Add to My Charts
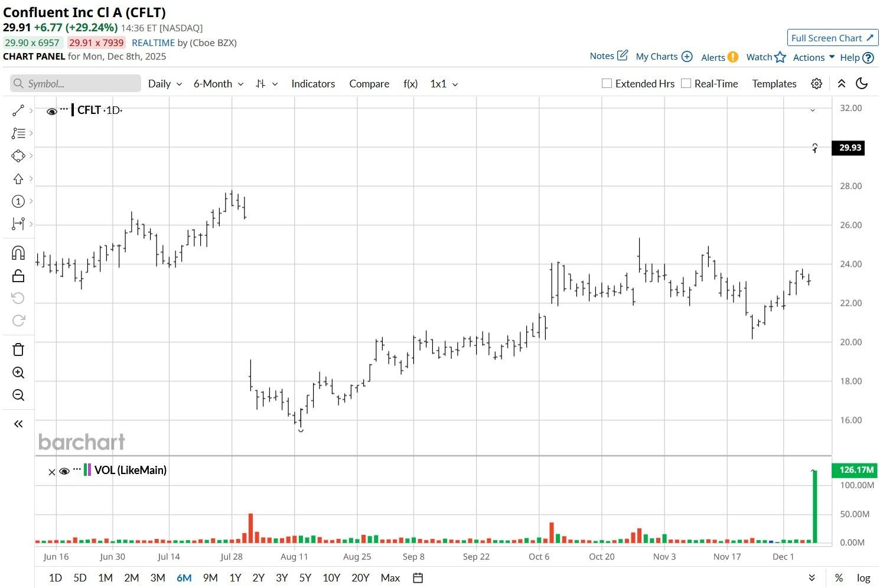The width and height of the screenshot is (883, 588). (x=664, y=57)
